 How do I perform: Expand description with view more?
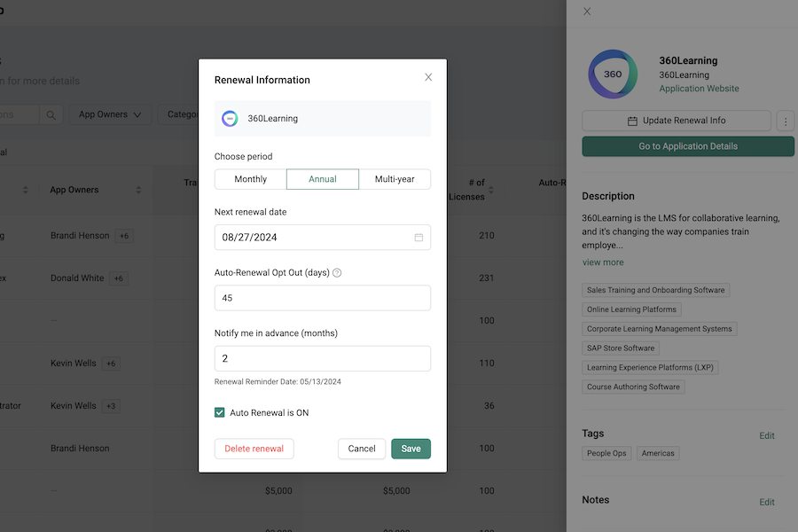[603, 262]
